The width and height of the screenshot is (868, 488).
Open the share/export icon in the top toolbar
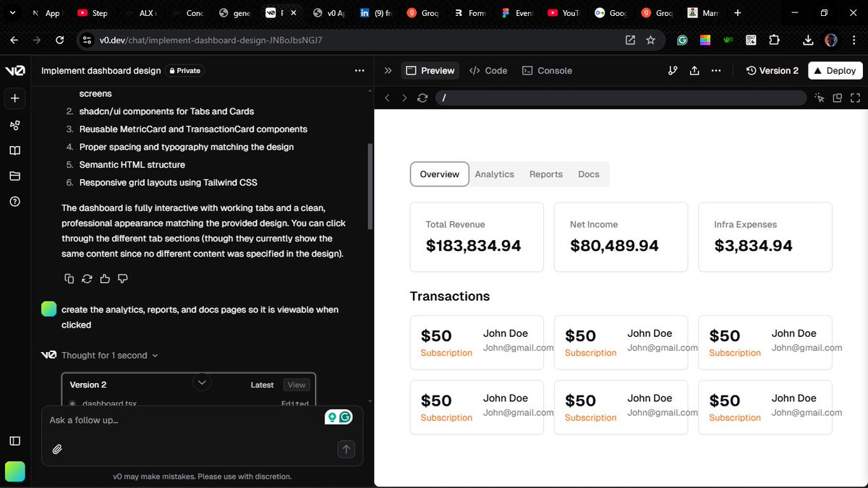click(x=695, y=70)
